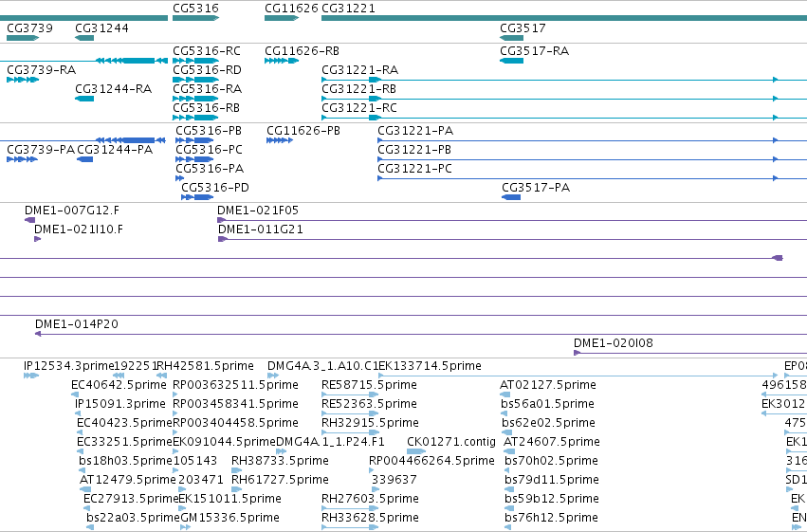
Task: Open EST label bs59b12.5prime
Action: [x=552, y=499]
